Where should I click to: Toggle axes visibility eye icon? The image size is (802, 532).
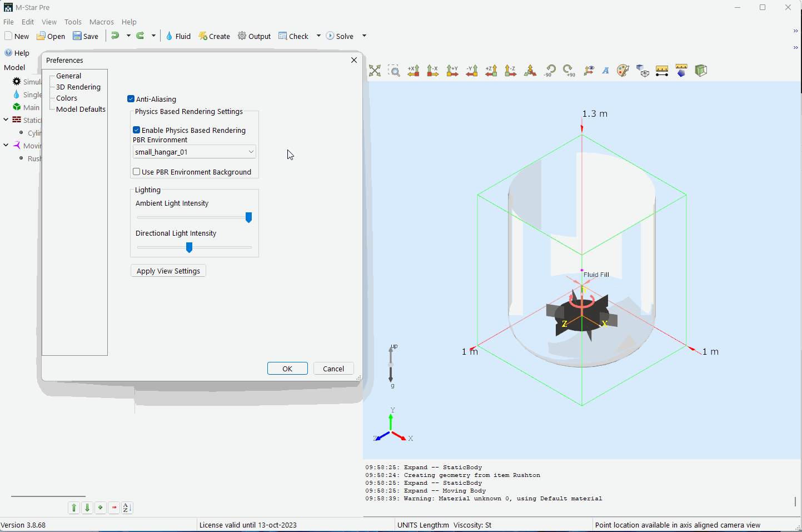(x=589, y=71)
